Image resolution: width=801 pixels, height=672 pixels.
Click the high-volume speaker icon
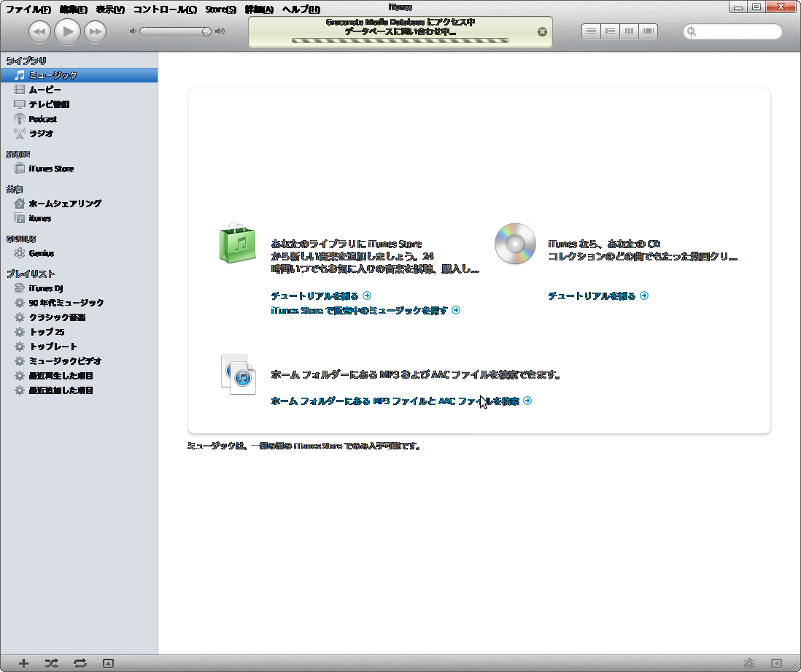tap(220, 31)
